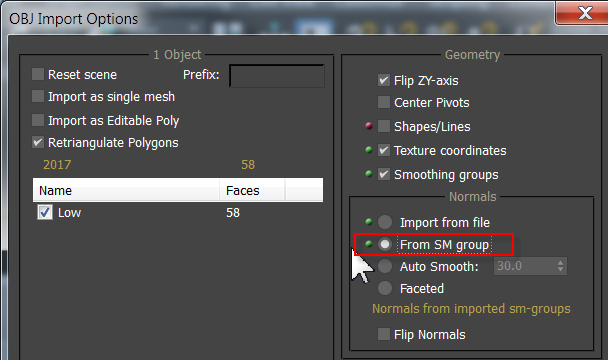Viewport: 608px width, 360px height.
Task: Uncheck Retriangulate Polygons
Action: click(x=38, y=142)
